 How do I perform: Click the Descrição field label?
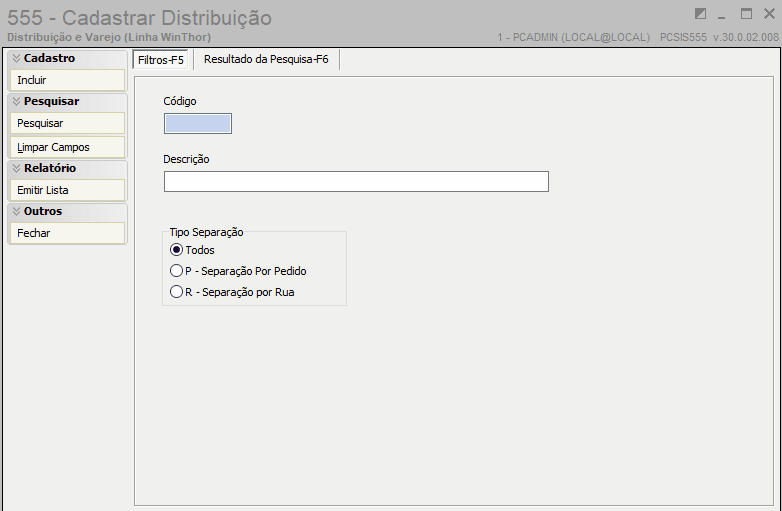point(187,160)
